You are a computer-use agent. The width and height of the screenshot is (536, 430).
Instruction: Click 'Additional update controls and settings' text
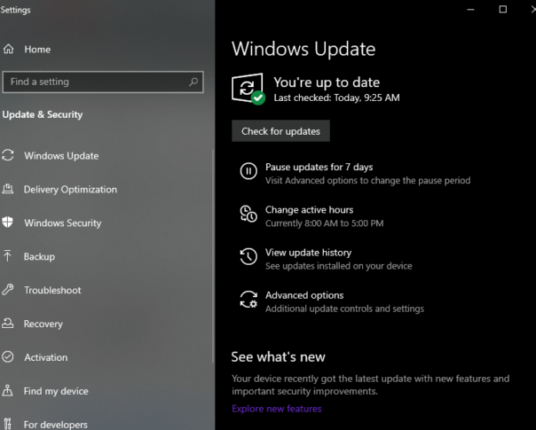[x=345, y=309]
